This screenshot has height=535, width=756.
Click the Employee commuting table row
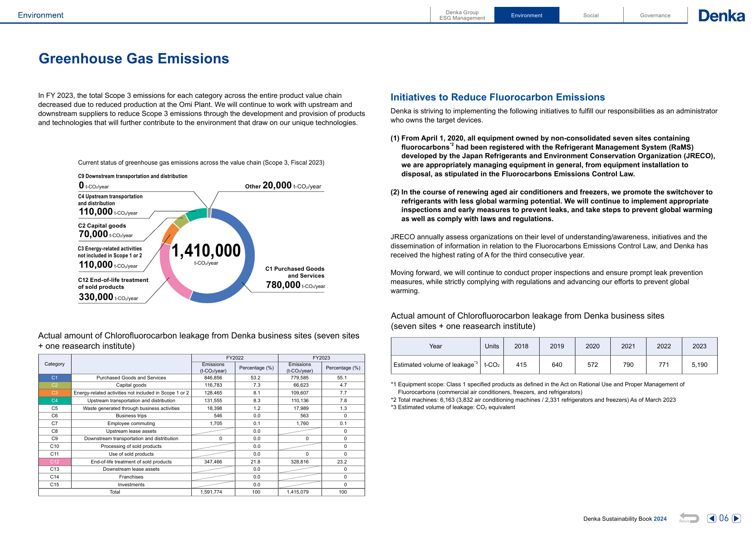pos(202,423)
